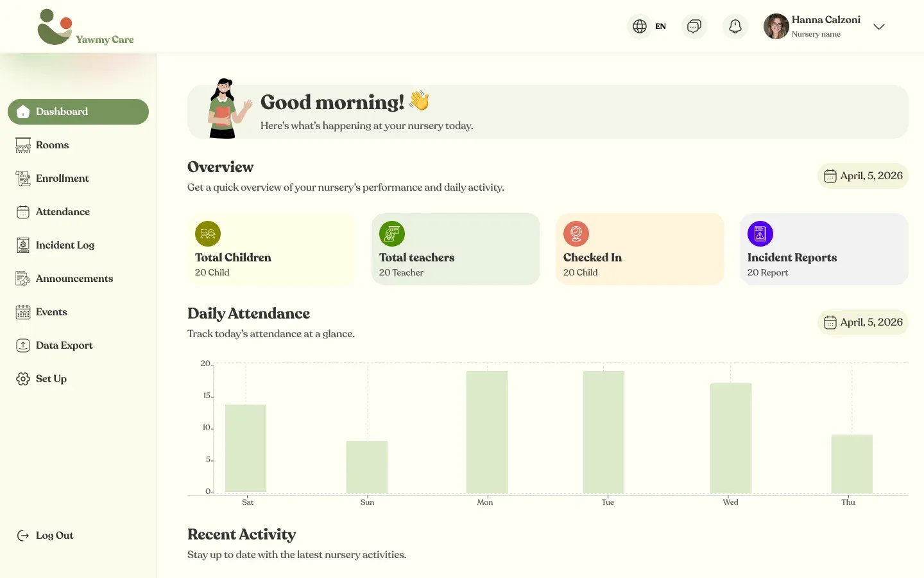Viewport: 924px width, 578px height.
Task: Expand the user profile dropdown chevron
Action: coord(879,26)
